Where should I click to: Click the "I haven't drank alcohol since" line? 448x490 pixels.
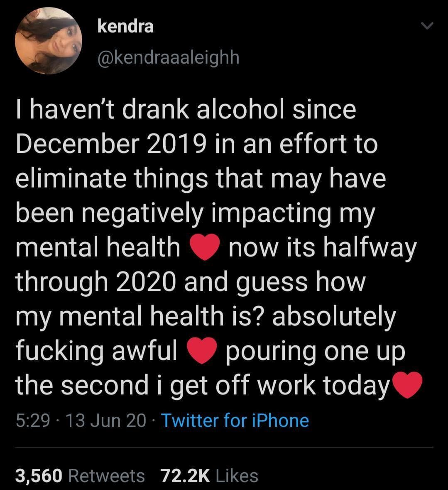186,109
